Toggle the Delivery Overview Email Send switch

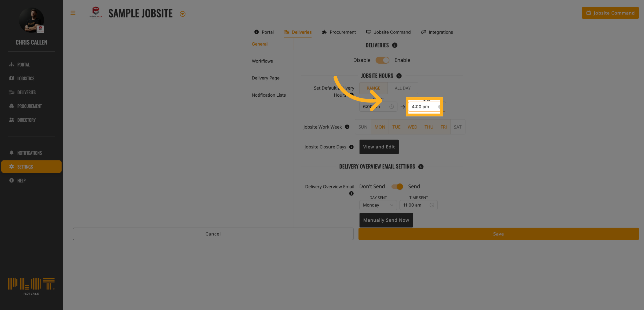[x=397, y=187]
